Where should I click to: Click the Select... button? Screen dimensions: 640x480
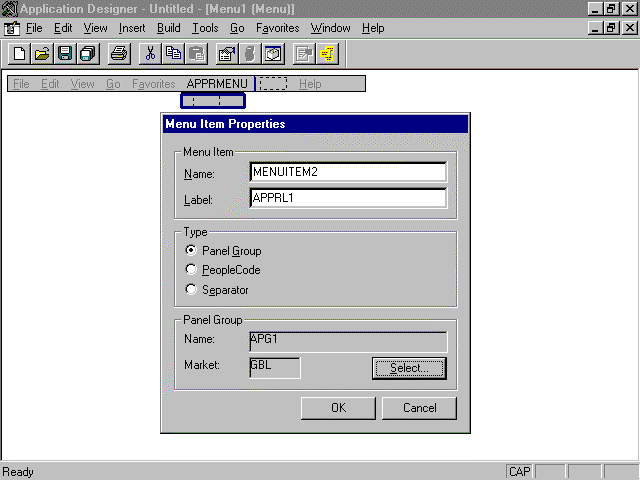coord(409,368)
